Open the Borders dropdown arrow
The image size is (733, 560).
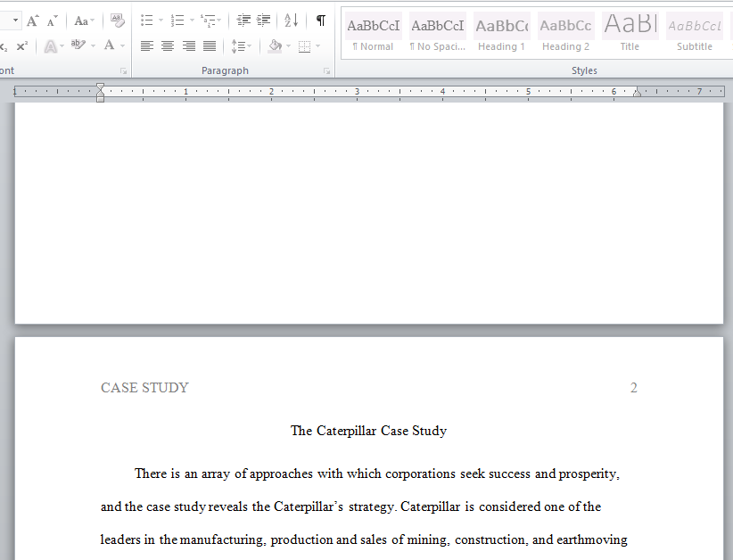(x=318, y=45)
